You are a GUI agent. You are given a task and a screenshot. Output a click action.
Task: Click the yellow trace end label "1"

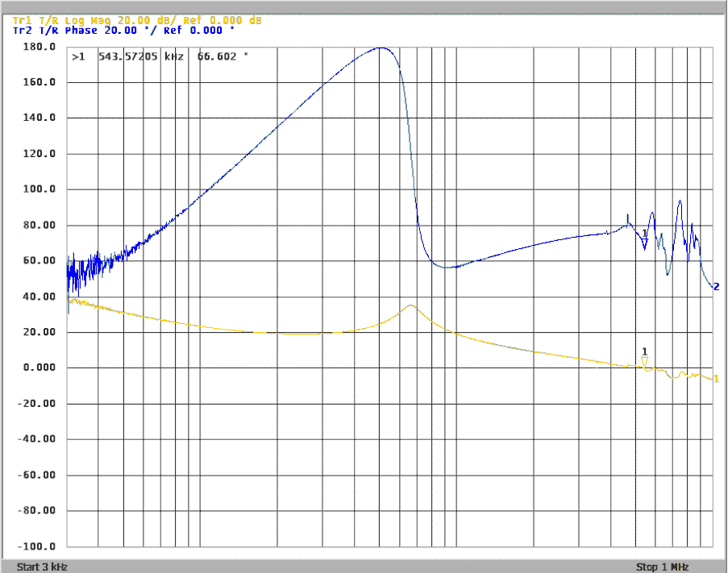click(716, 379)
